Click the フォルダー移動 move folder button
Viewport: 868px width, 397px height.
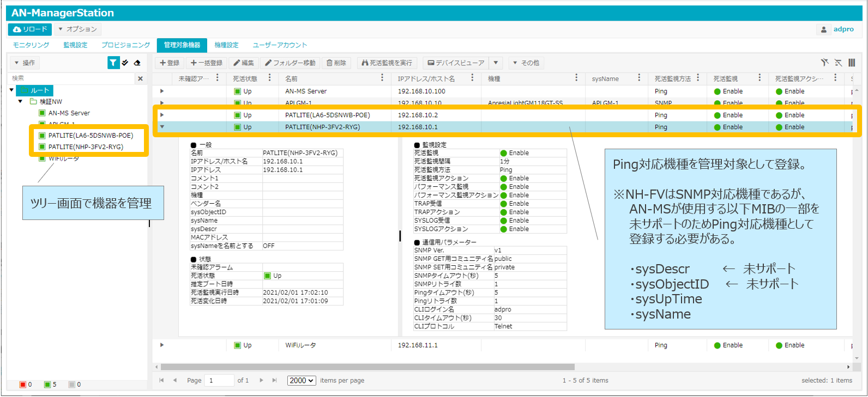(290, 63)
